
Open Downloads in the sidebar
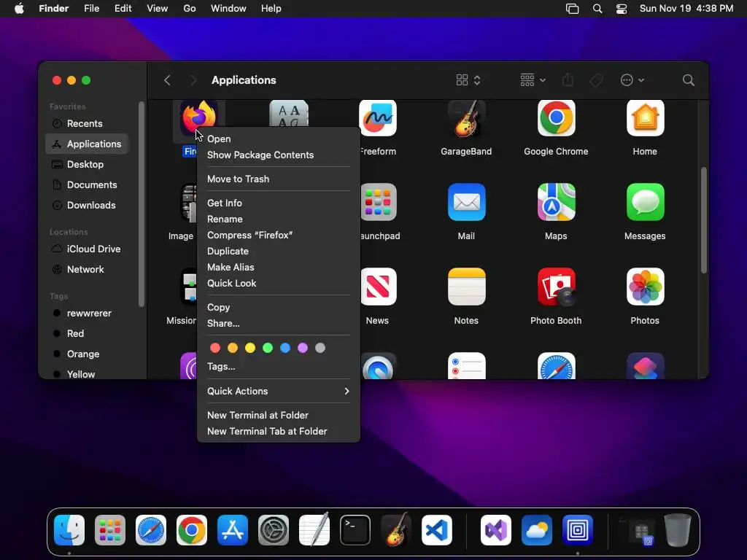pos(87,205)
